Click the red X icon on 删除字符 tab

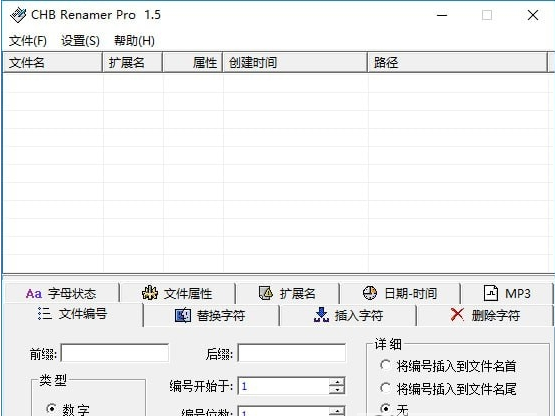(x=457, y=314)
